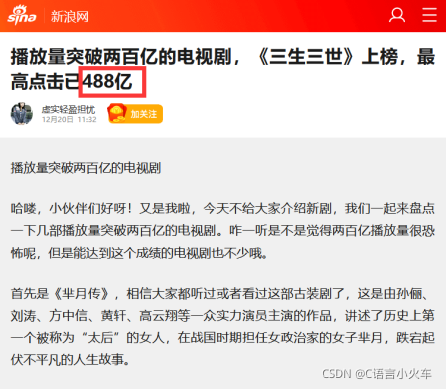
Task: Click the subheading 播放量突破两百亿的电视剧 in body
Action: (86, 168)
